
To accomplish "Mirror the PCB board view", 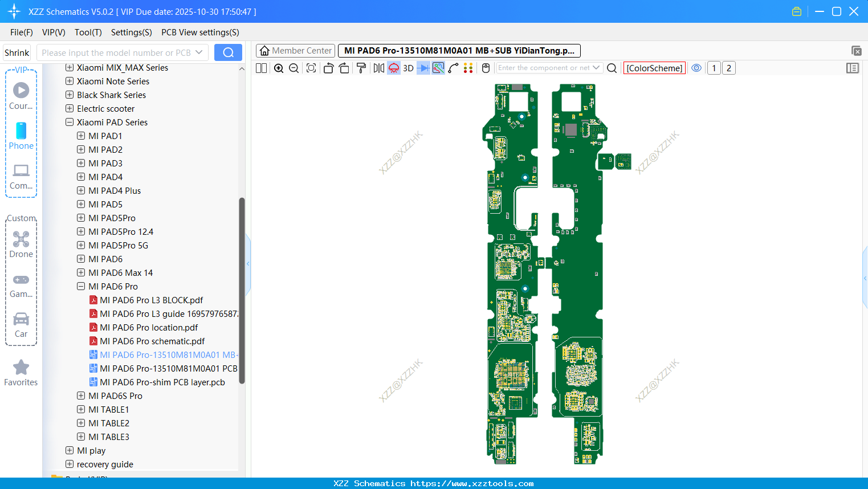I will pos(378,68).
